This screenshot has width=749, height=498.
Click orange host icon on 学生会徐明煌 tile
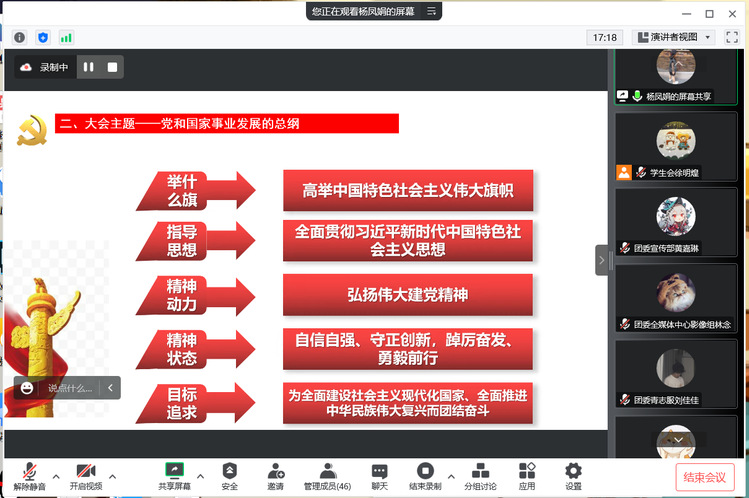[x=624, y=172]
